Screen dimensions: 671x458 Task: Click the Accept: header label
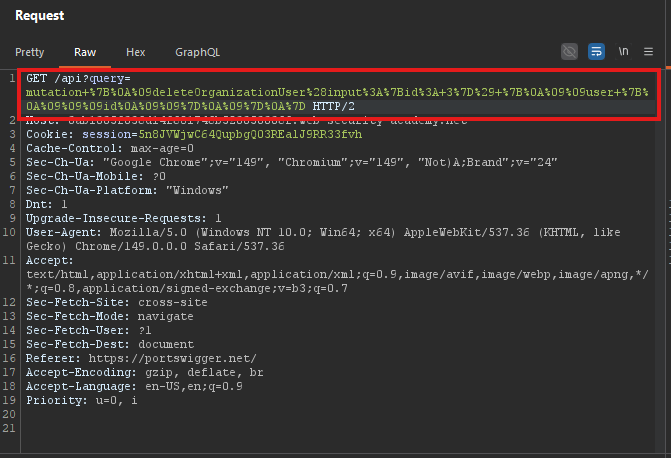coord(50,260)
